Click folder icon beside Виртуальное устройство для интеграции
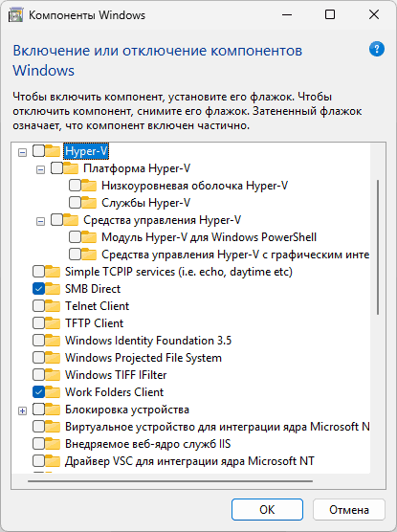Image resolution: width=397 pixels, height=532 pixels. pos(54,427)
